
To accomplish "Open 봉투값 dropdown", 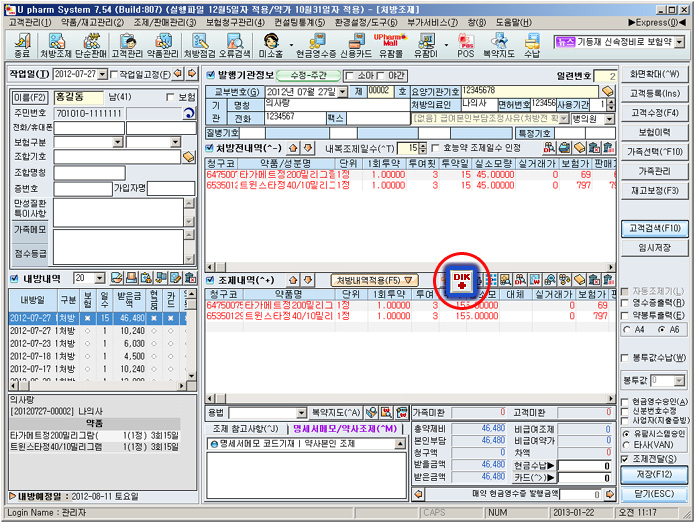I will [679, 381].
